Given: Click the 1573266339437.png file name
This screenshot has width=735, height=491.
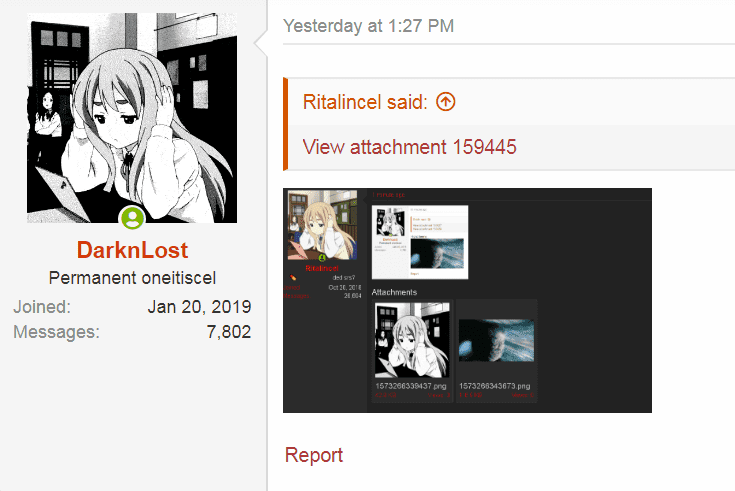Looking at the screenshot, I should coord(411,386).
